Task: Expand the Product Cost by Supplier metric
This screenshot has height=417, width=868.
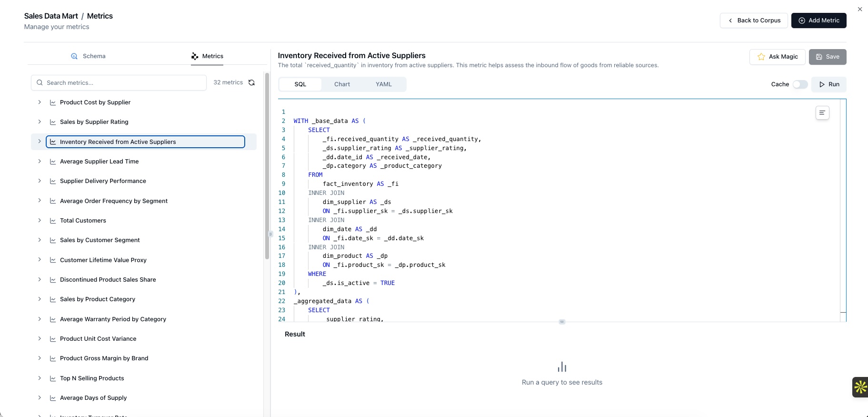Action: click(x=40, y=102)
